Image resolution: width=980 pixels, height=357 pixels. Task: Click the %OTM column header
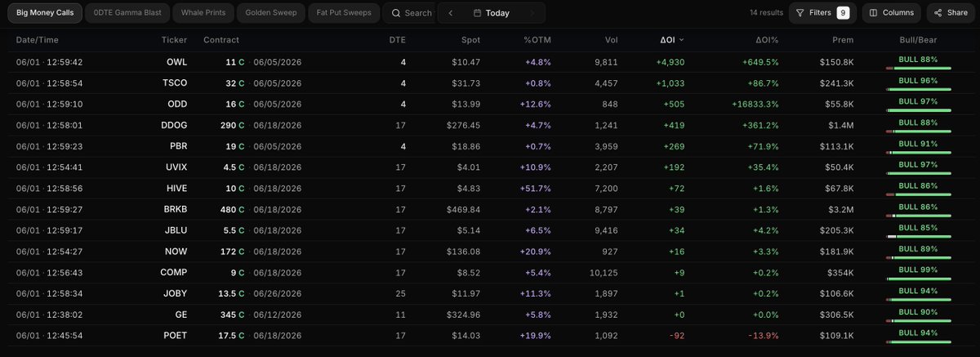pyautogui.click(x=537, y=40)
